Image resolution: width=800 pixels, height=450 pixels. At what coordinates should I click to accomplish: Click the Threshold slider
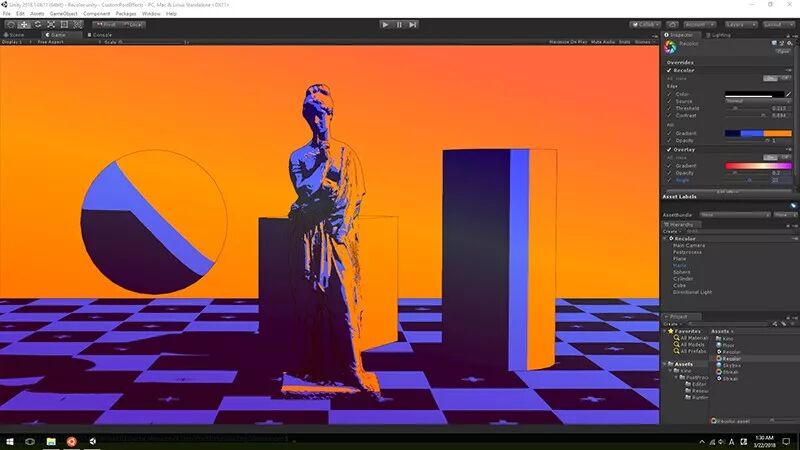(x=747, y=109)
